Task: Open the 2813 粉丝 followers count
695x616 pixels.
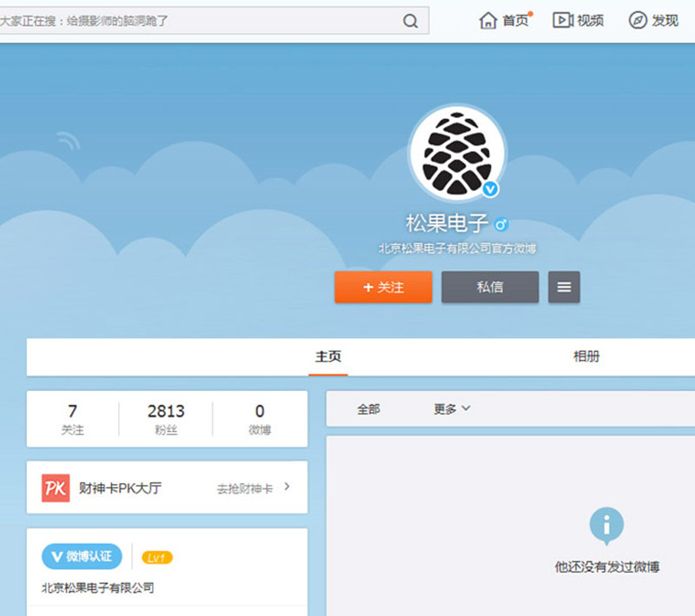Action: 166,420
